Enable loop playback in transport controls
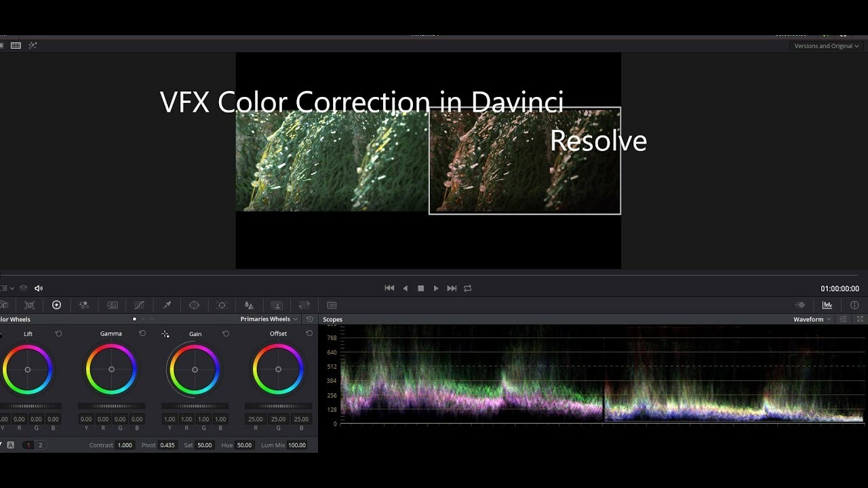 click(467, 288)
